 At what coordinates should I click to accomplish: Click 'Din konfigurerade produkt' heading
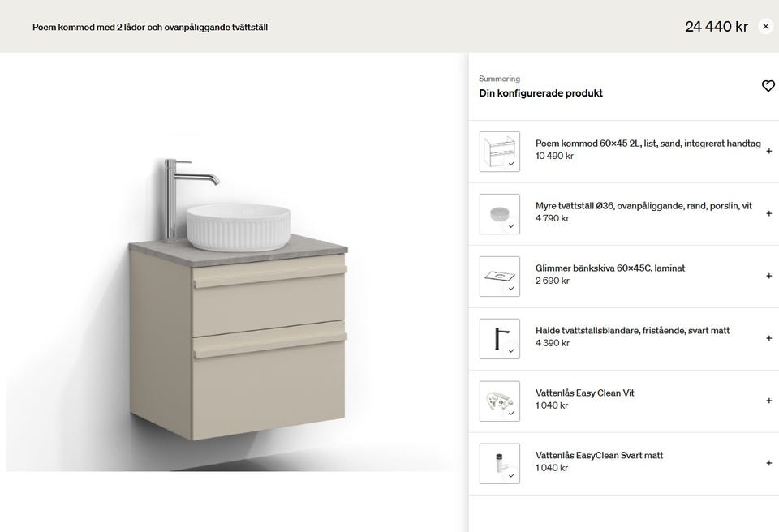coord(540,93)
